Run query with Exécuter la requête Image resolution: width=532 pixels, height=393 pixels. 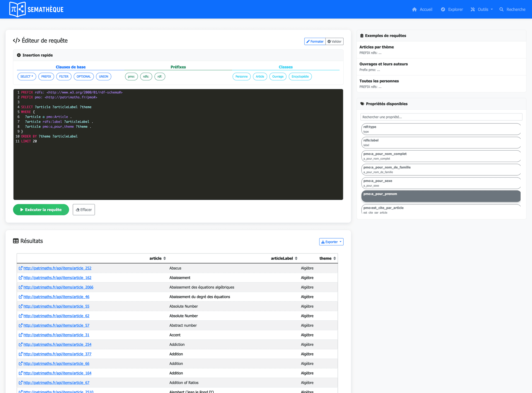41,210
